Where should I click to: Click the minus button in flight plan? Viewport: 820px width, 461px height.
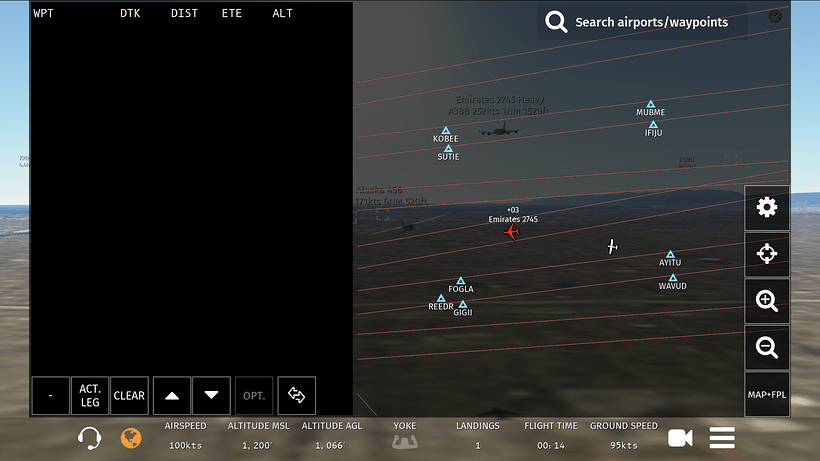tap(51, 396)
